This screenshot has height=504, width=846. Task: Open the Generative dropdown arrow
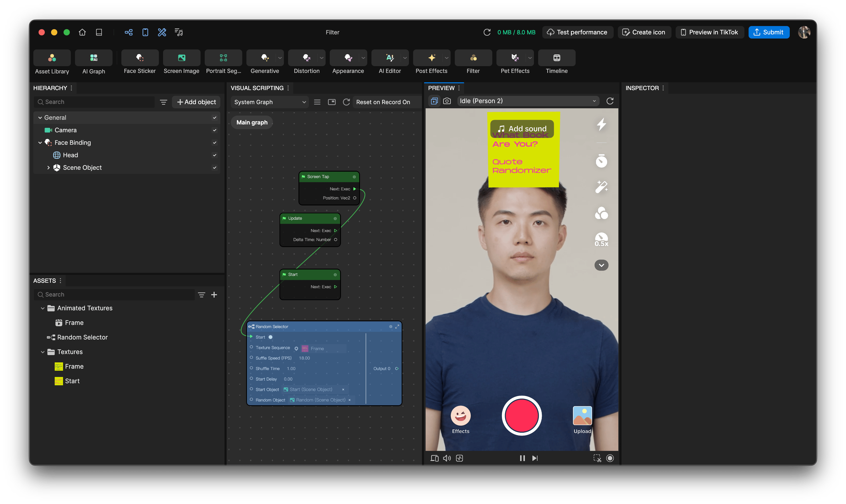280,58
